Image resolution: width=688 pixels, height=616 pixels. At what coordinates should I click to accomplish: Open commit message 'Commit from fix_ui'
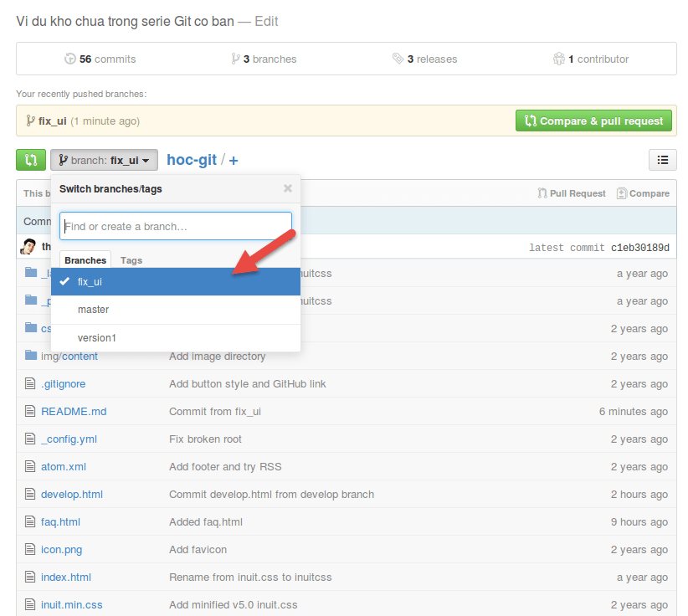[215, 412]
